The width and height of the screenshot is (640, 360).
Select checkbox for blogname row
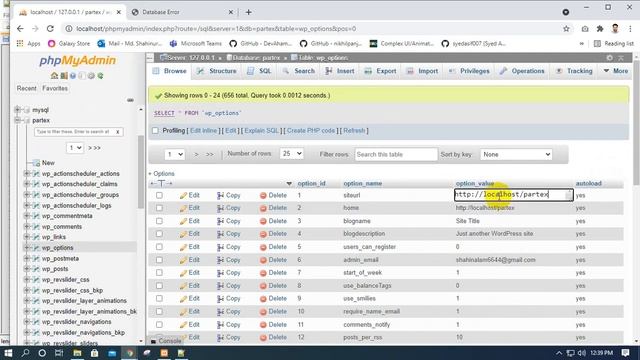tap(159, 221)
